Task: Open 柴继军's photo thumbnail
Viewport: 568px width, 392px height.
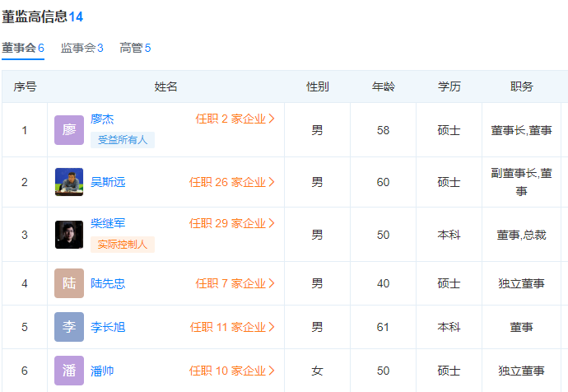Action: [x=69, y=235]
